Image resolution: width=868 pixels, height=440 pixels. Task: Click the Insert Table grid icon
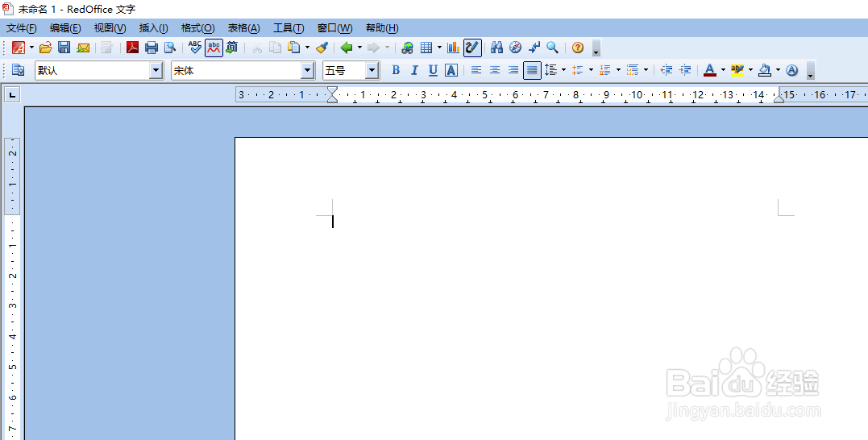point(426,48)
